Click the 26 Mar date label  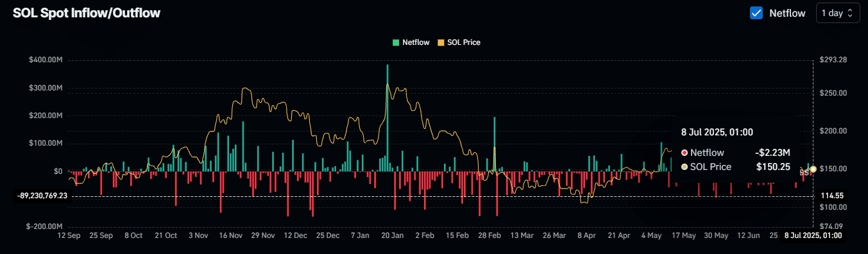[x=554, y=236]
